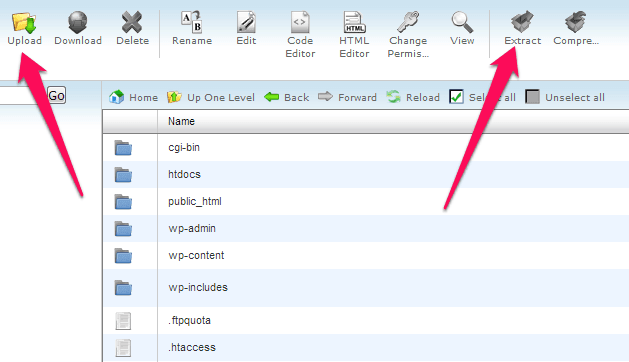Select the .htaccess file name
The image size is (629, 362).
[192, 347]
